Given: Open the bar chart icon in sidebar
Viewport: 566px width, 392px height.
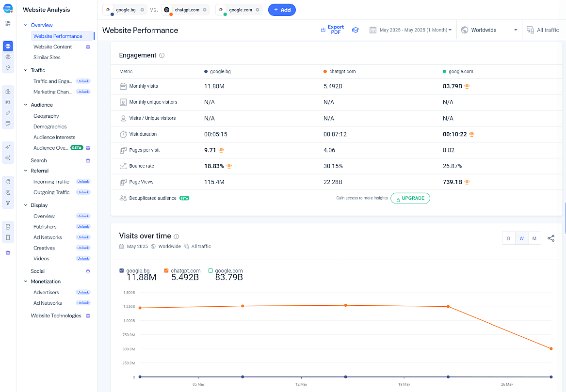Looking at the screenshot, I should point(8,91).
